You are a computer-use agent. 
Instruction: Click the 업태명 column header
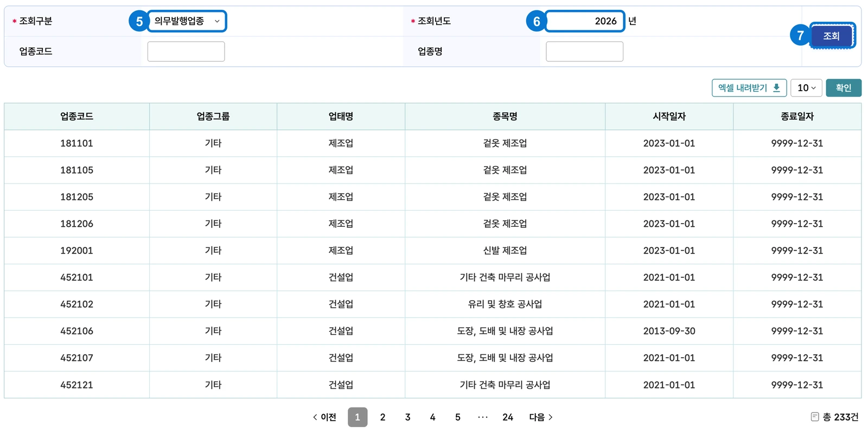click(341, 117)
